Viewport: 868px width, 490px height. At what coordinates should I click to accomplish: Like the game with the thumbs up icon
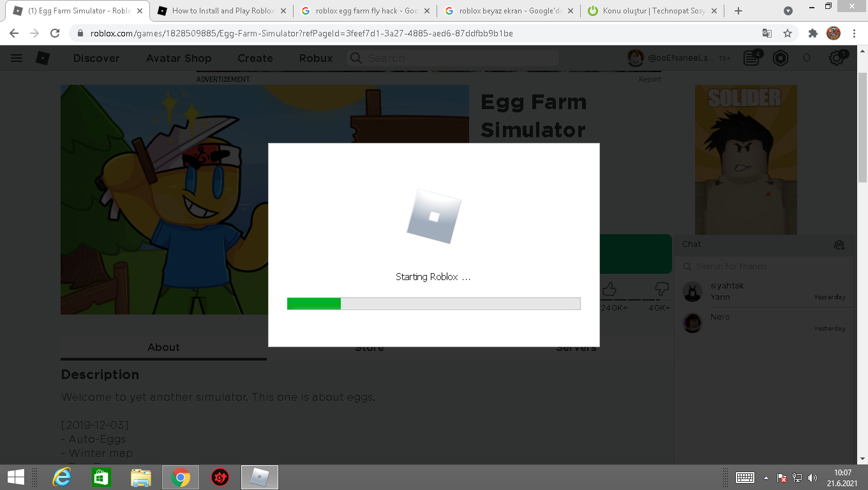[610, 290]
